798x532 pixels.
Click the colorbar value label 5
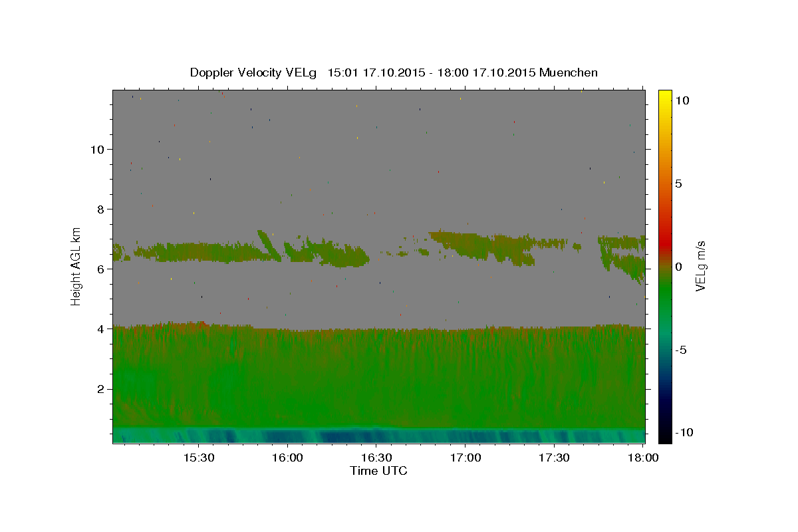pyautogui.click(x=678, y=184)
